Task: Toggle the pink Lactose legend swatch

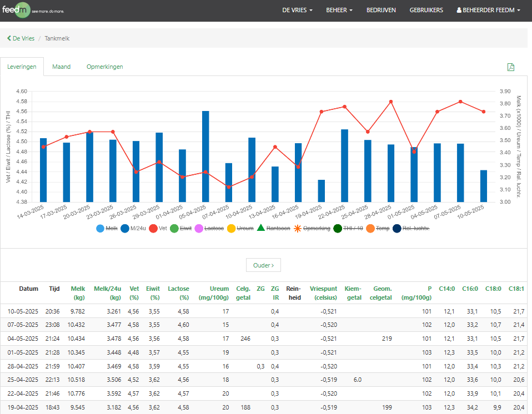Action: click(x=198, y=228)
